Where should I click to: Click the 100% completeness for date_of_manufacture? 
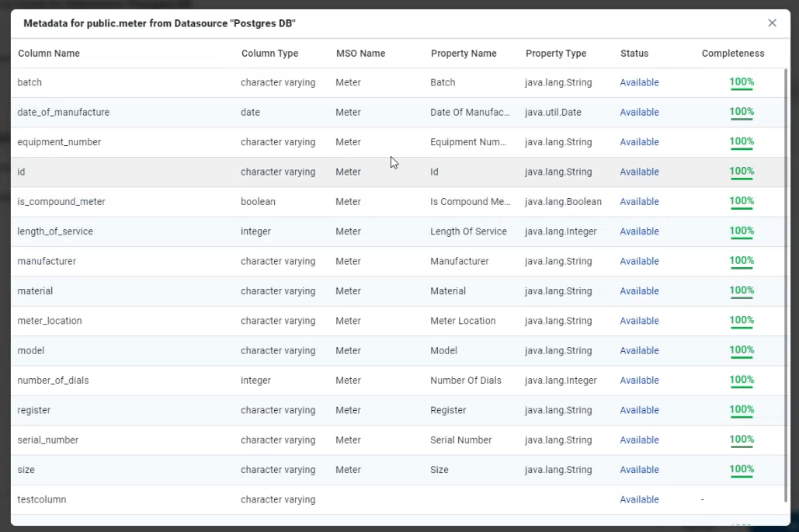click(742, 112)
